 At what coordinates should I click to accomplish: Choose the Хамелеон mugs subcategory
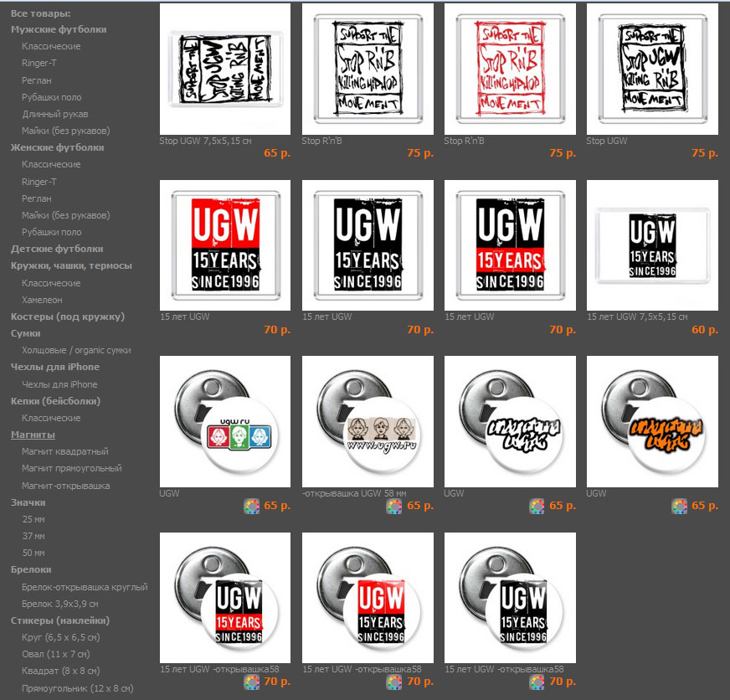click(x=42, y=300)
